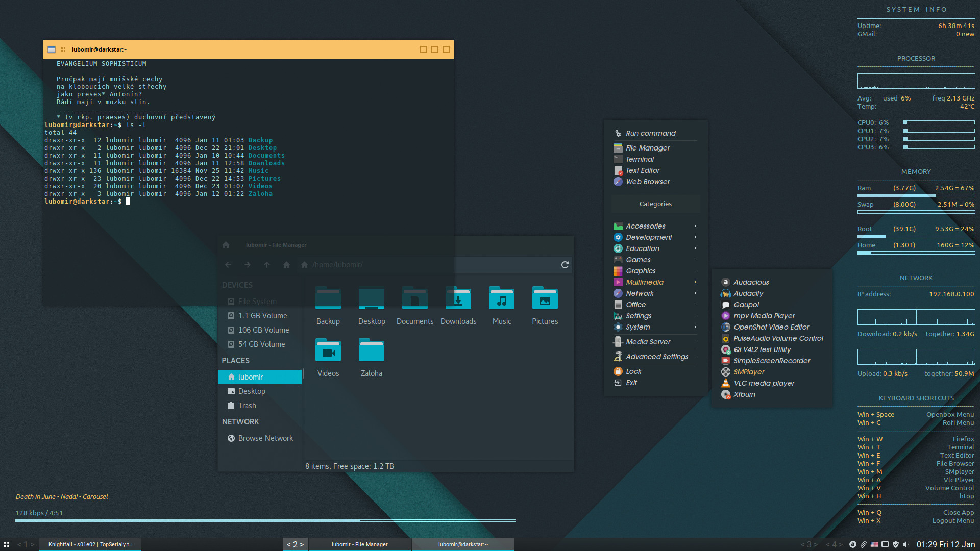Expand the Advanced Settings submenu
Screen dimensions: 980x551
tap(656, 357)
